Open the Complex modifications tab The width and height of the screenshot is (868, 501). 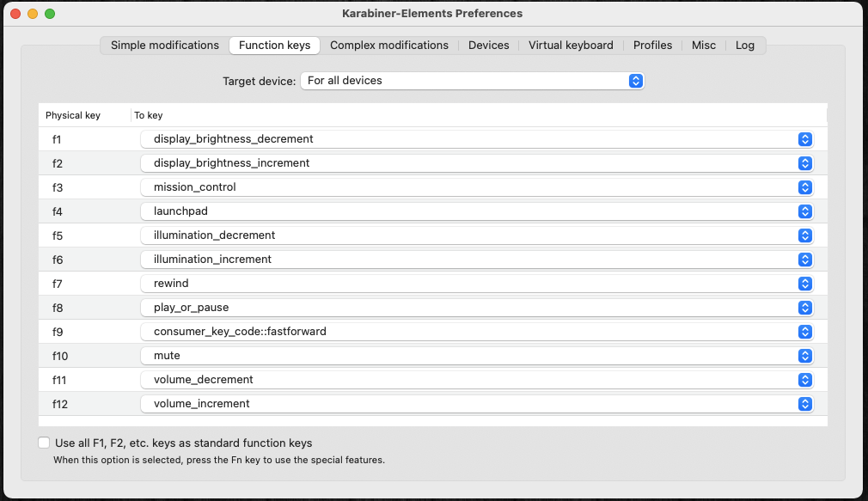click(x=389, y=46)
